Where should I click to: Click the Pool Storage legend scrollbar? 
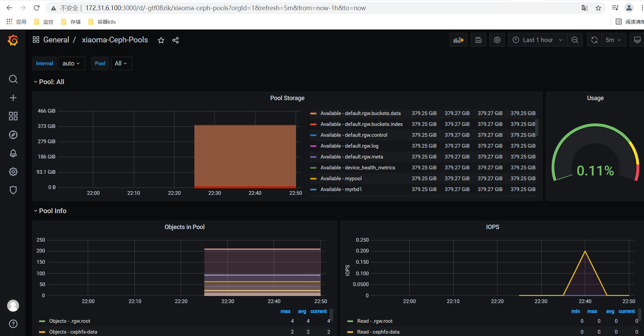537,128
